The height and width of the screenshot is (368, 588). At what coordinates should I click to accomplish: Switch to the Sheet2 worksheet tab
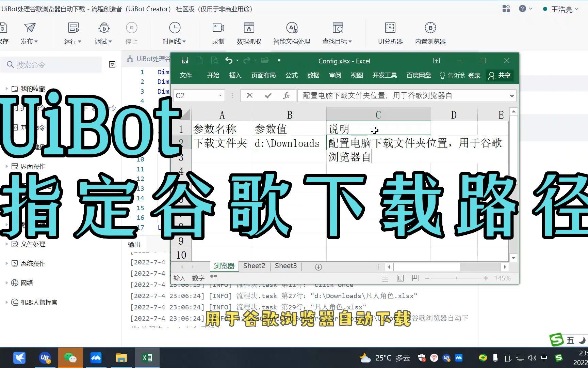click(x=254, y=266)
